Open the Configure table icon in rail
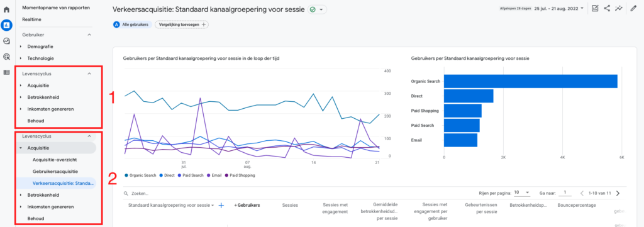 click(6, 72)
